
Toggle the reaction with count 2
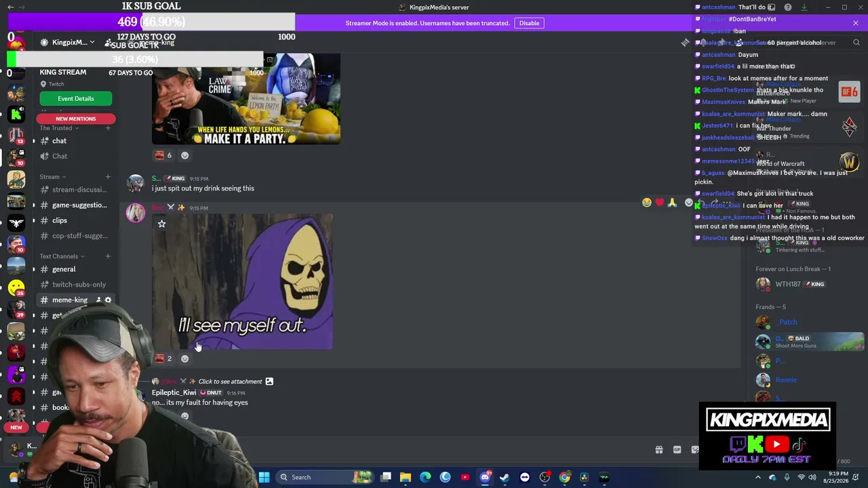(163, 359)
